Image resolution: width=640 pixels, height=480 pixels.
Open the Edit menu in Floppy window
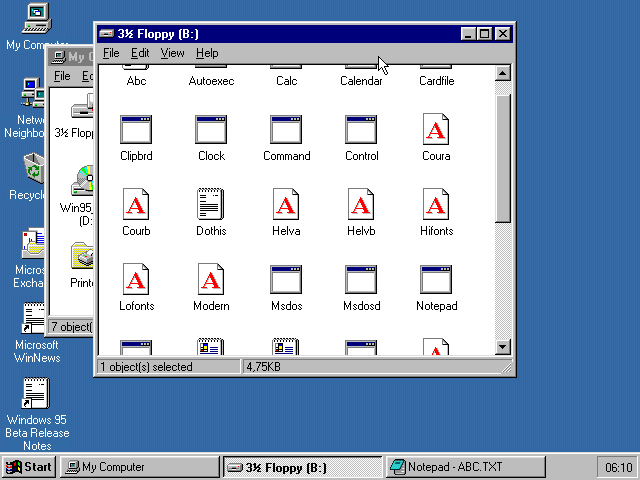click(140, 53)
